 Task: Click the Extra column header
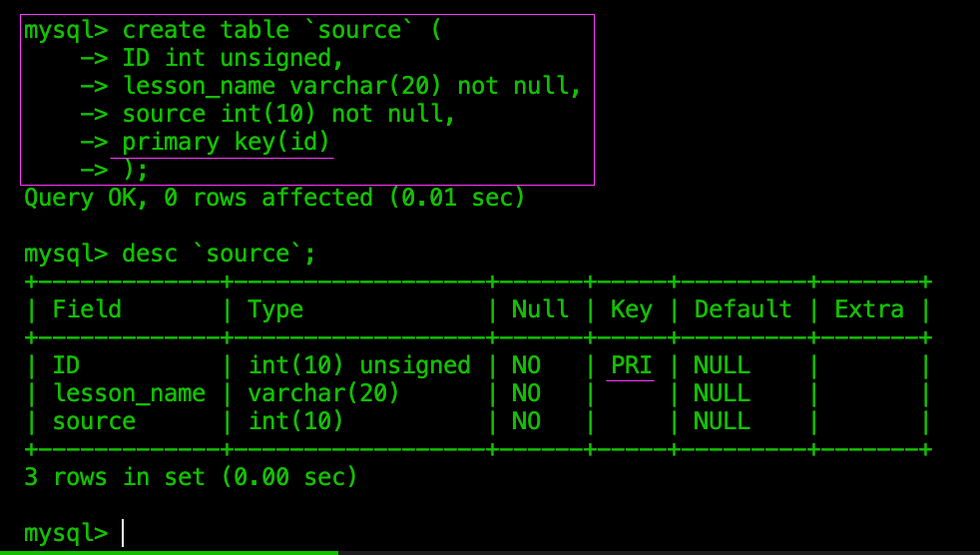tap(869, 309)
